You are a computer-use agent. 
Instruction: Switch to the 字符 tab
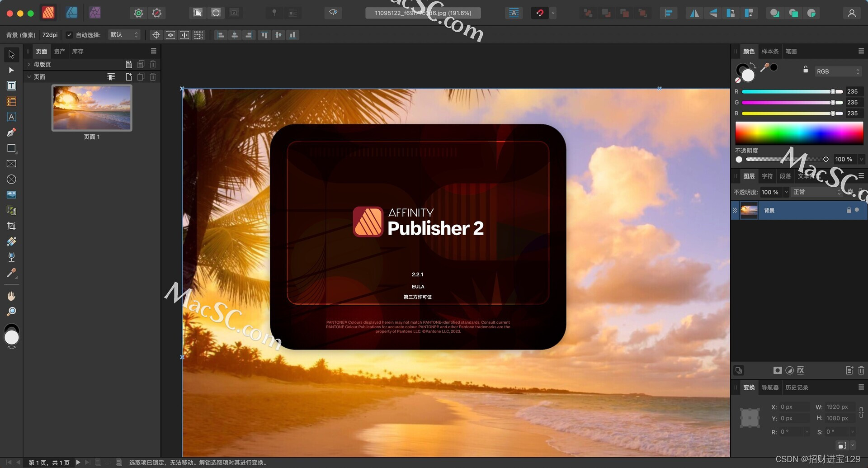pyautogui.click(x=767, y=176)
